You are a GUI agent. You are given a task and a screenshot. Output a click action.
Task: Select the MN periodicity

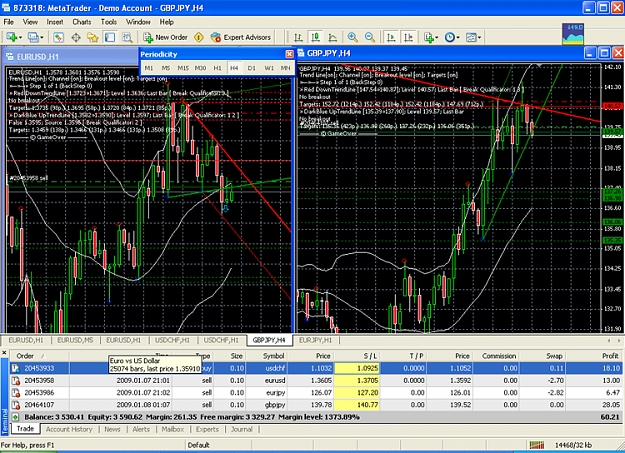click(285, 68)
